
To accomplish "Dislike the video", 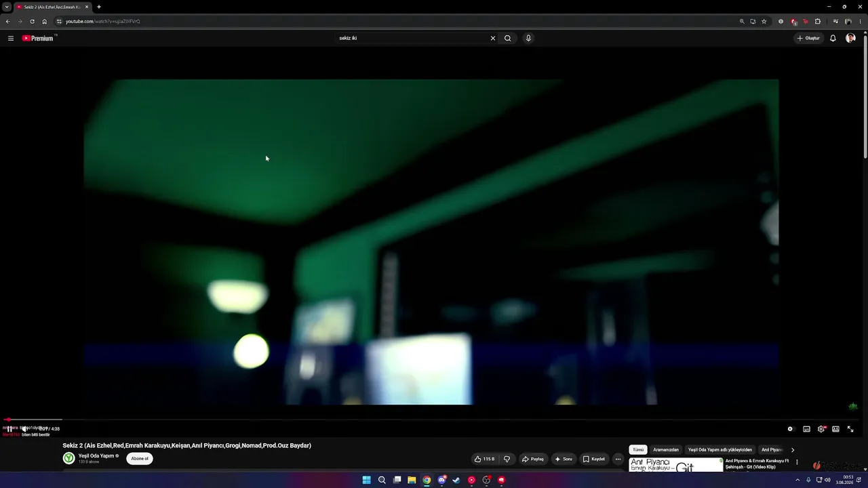I will point(507,459).
